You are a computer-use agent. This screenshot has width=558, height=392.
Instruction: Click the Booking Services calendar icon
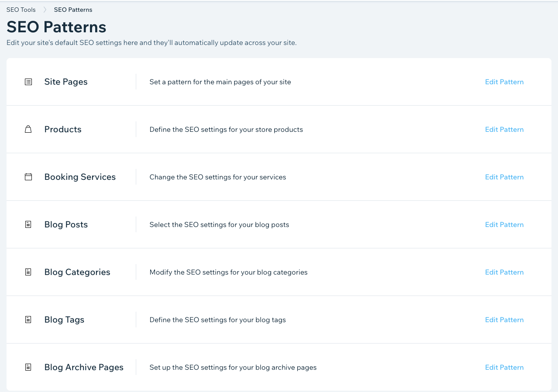click(28, 177)
